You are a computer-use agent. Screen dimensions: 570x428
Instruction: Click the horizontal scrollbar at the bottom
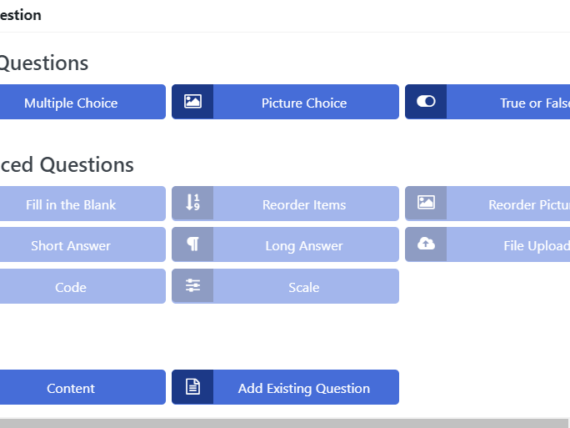click(284, 424)
